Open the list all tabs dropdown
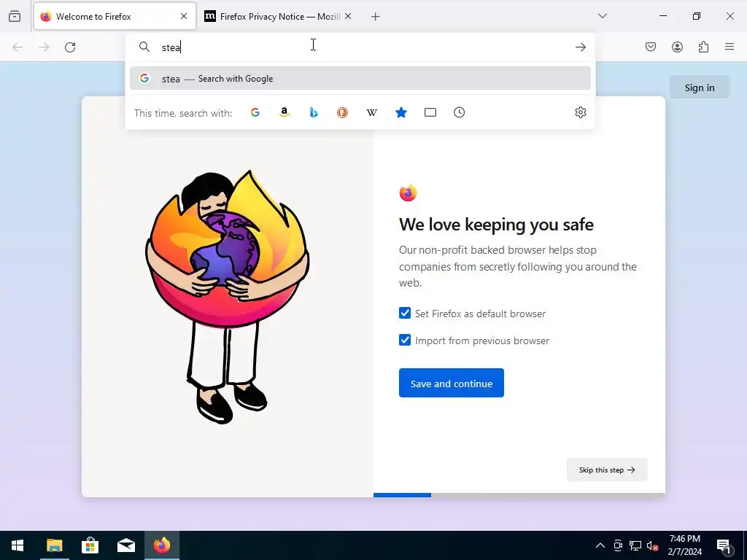 point(603,16)
